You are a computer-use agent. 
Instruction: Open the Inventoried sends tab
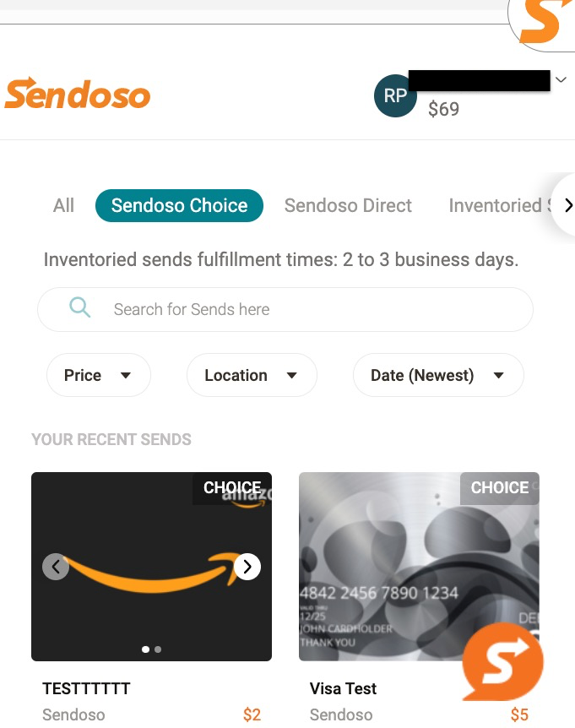pos(496,205)
